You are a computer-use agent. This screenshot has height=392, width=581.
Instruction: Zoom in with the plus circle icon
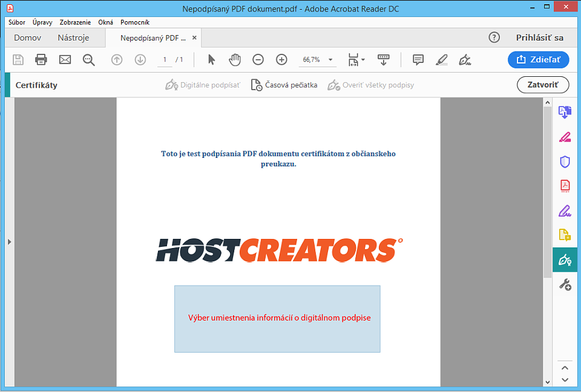click(281, 60)
